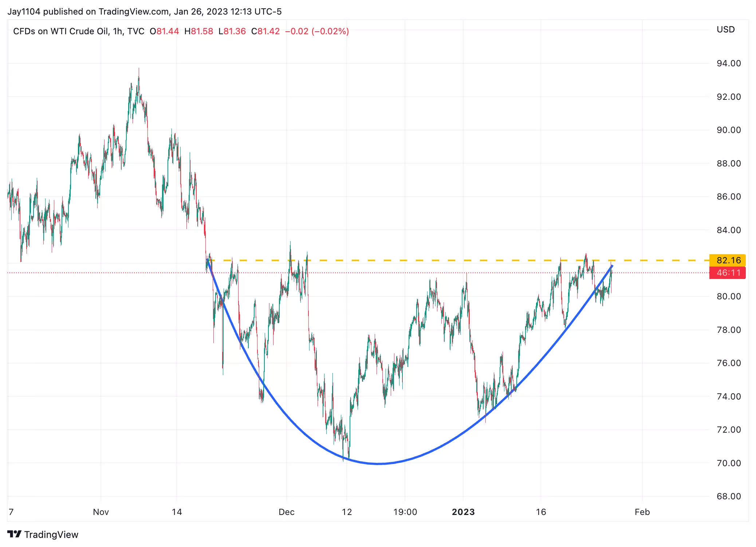Click the 78.00 price axis label
The height and width of the screenshot is (547, 756).
pyautogui.click(x=729, y=330)
